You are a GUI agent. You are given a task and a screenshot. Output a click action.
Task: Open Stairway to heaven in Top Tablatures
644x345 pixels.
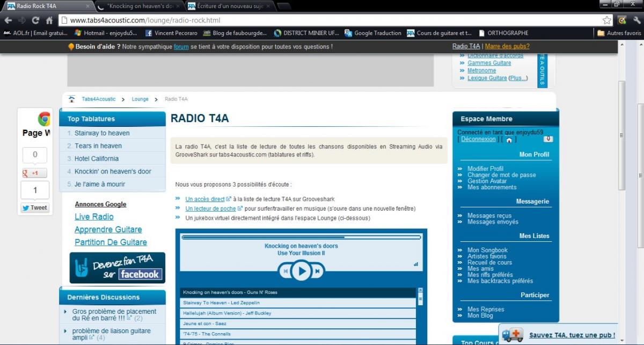102,133
